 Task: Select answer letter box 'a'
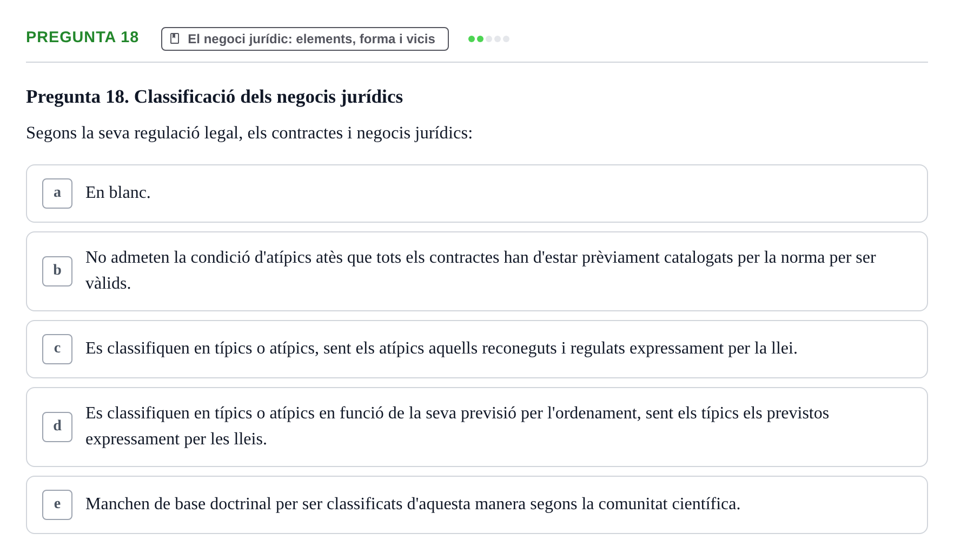(57, 194)
